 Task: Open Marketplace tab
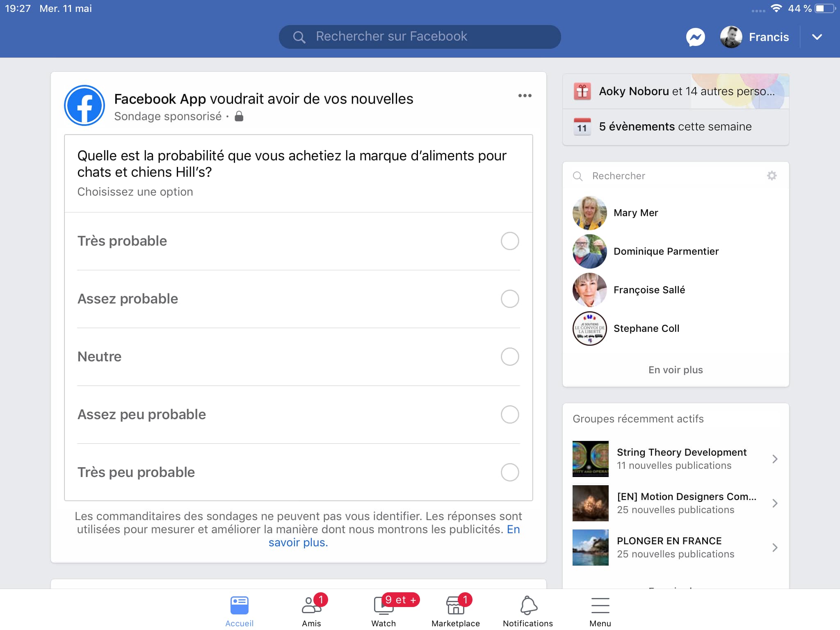point(456,611)
